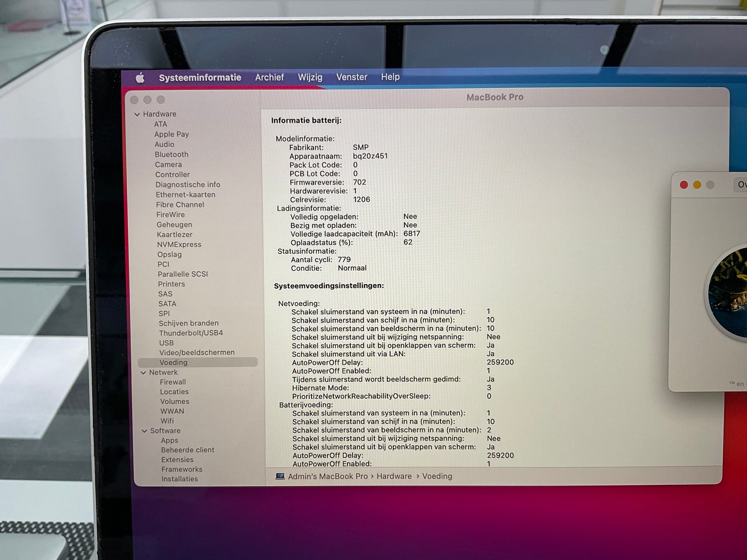This screenshot has height=560, width=747.
Task: Click the MacBook Pro window title
Action: [495, 98]
